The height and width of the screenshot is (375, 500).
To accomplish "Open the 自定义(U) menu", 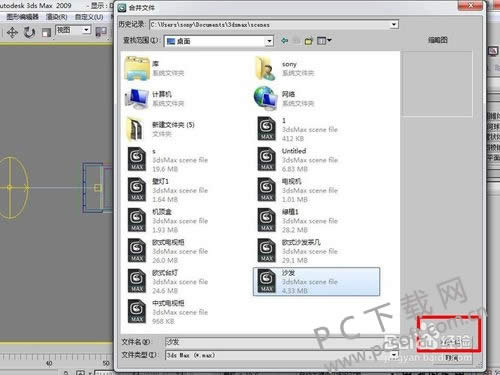I will pos(89,16).
